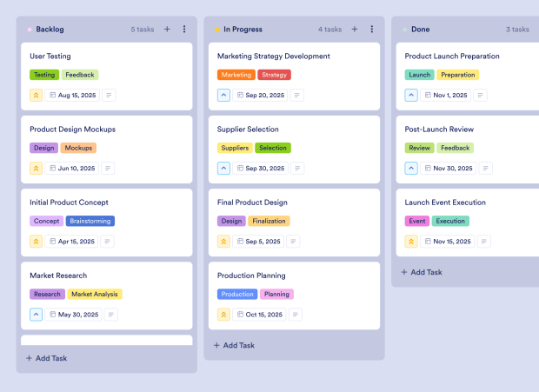Add Task to the In Progress column
Screen dimensions: 539x392
coord(234,345)
